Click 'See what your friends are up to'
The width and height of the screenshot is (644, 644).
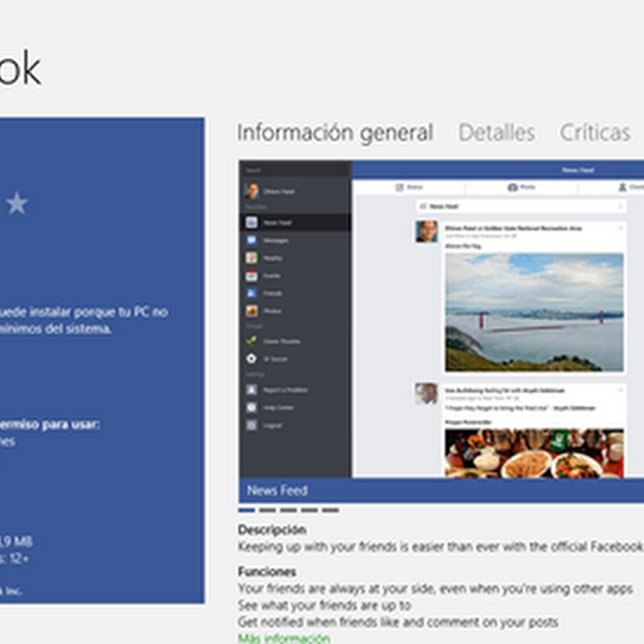[x=324, y=605]
